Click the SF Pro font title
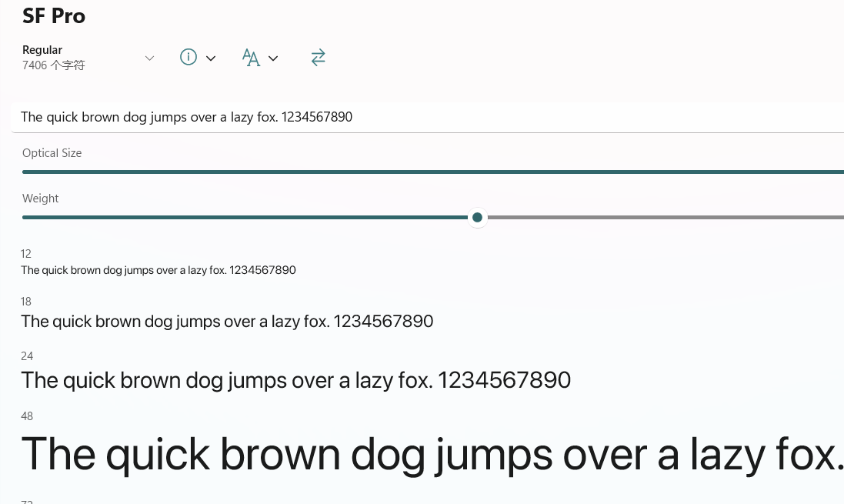Viewport: 844px width, 504px height. (54, 16)
